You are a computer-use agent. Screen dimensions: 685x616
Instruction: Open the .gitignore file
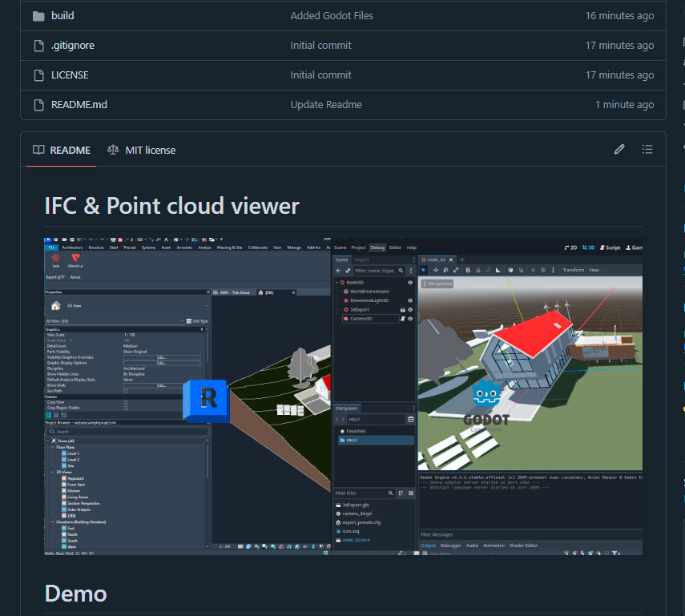[73, 46]
